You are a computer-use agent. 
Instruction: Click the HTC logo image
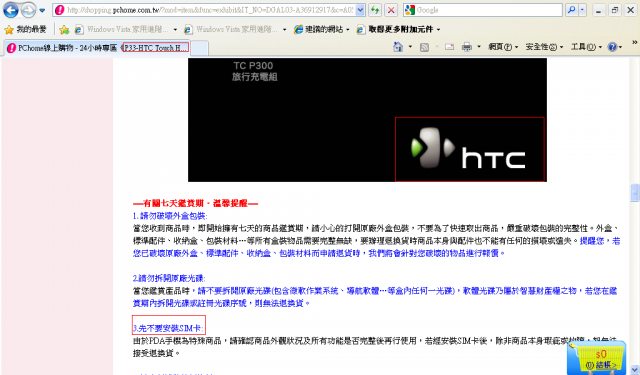[469, 149]
